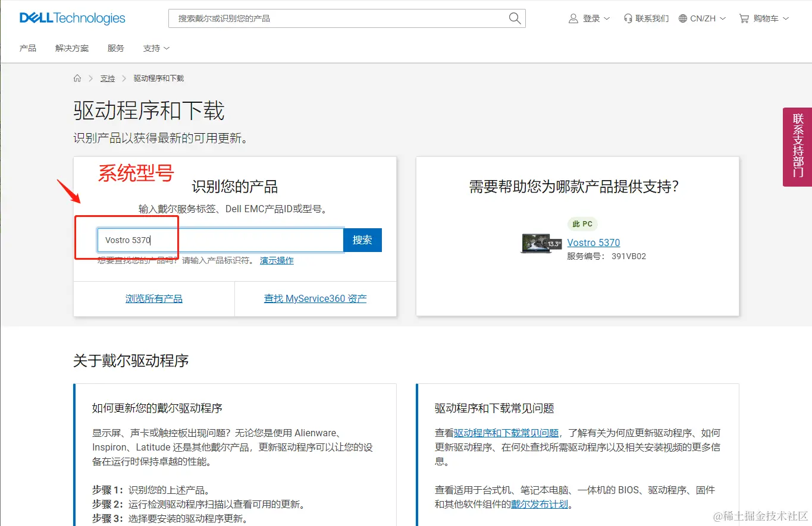Viewport: 812px width, 526px height.
Task: Follow the 支持 breadcrumb link
Action: [x=108, y=78]
